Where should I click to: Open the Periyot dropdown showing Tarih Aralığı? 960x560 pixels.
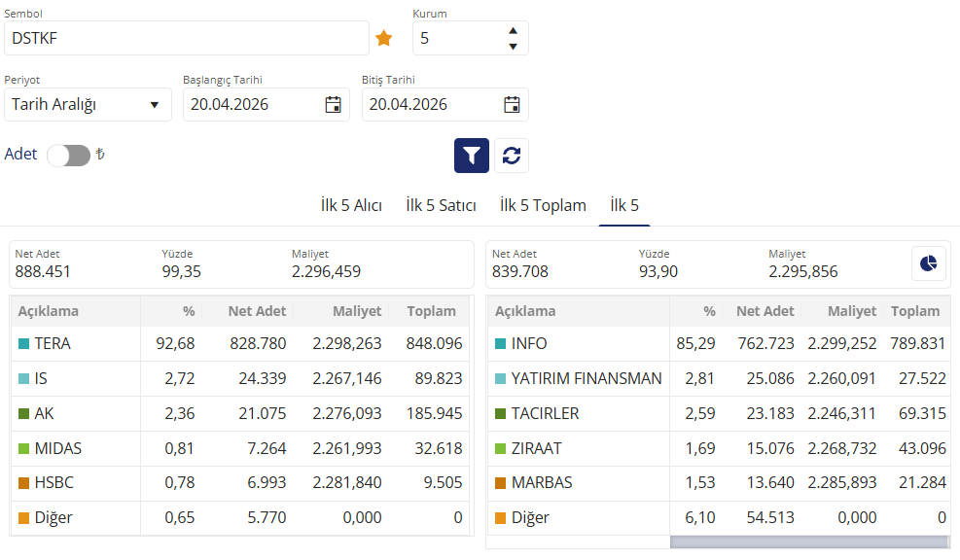click(x=88, y=104)
